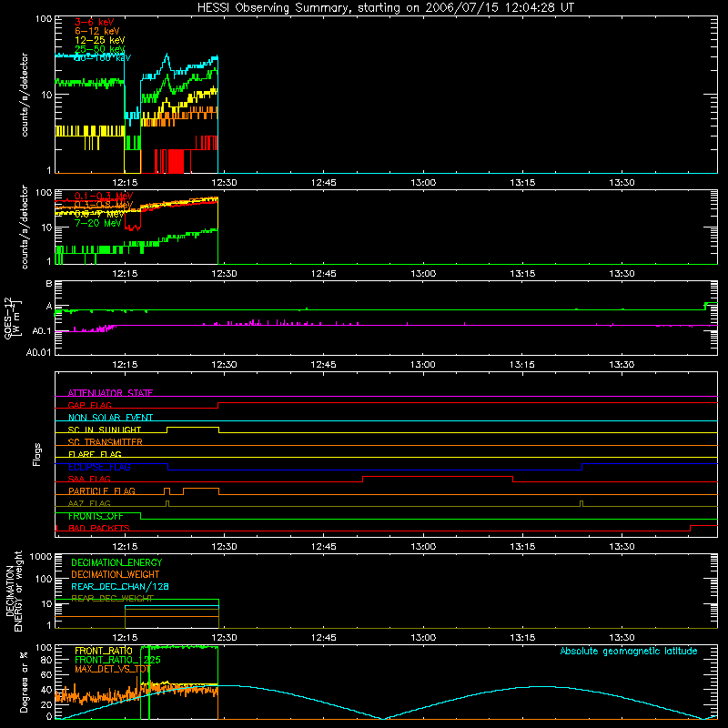Click counts/s/detector axis label of top panel
Image resolution: width=728 pixels, height=728 pixels.
(25, 95)
